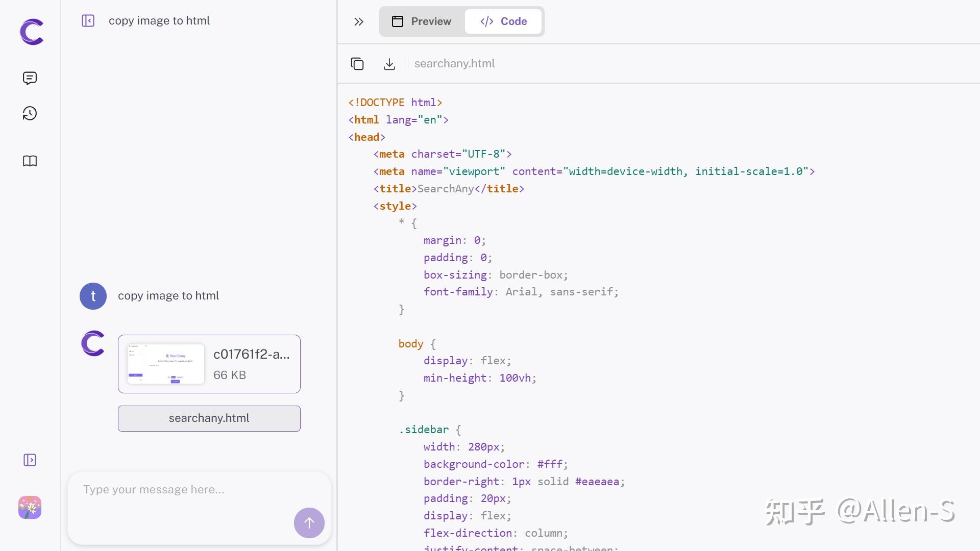Select the Code tab
Screen dimensions: 980x551
503,21
